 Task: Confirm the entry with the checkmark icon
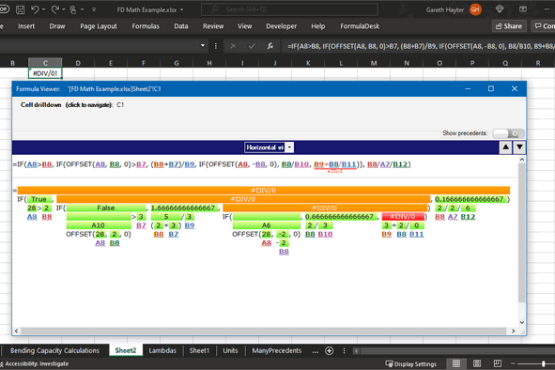(x=252, y=46)
